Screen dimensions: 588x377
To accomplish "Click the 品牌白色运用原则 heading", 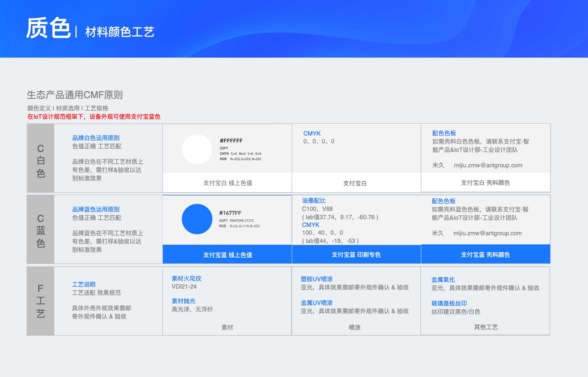I will (x=96, y=138).
